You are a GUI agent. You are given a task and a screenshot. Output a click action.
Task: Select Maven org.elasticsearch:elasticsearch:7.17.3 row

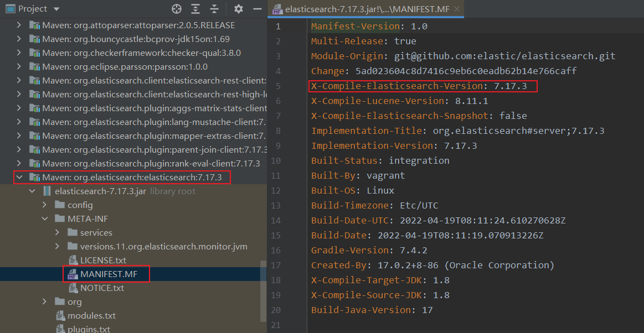(133, 178)
